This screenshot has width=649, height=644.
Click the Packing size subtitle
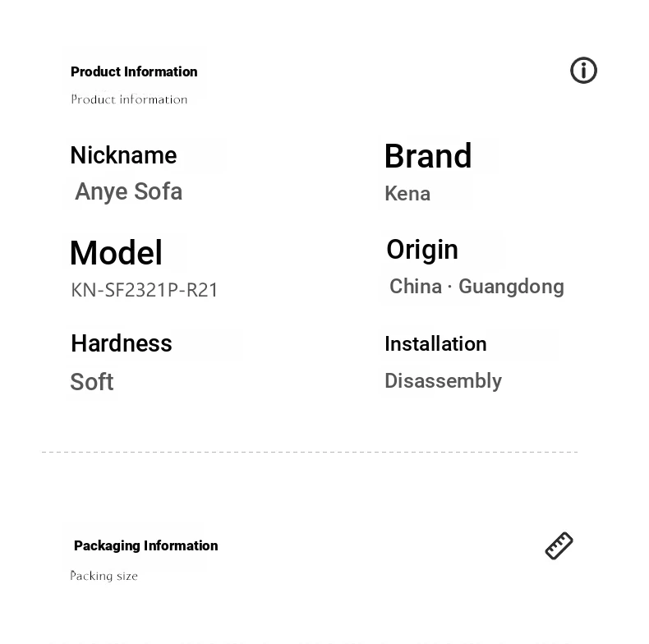coord(104,576)
